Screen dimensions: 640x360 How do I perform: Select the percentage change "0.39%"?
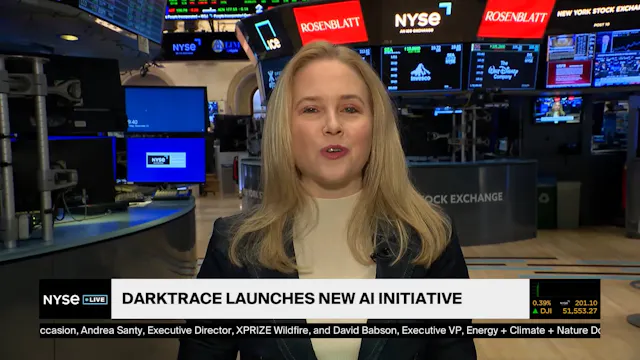point(542,303)
